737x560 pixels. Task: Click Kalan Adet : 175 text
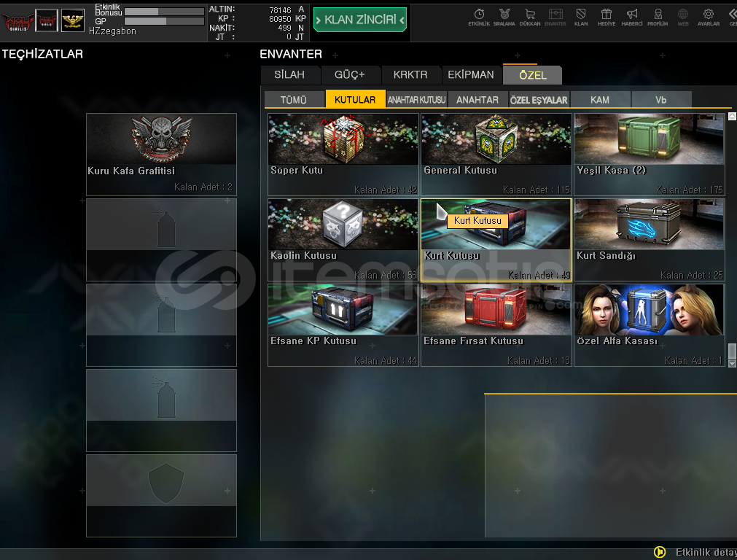(690, 190)
